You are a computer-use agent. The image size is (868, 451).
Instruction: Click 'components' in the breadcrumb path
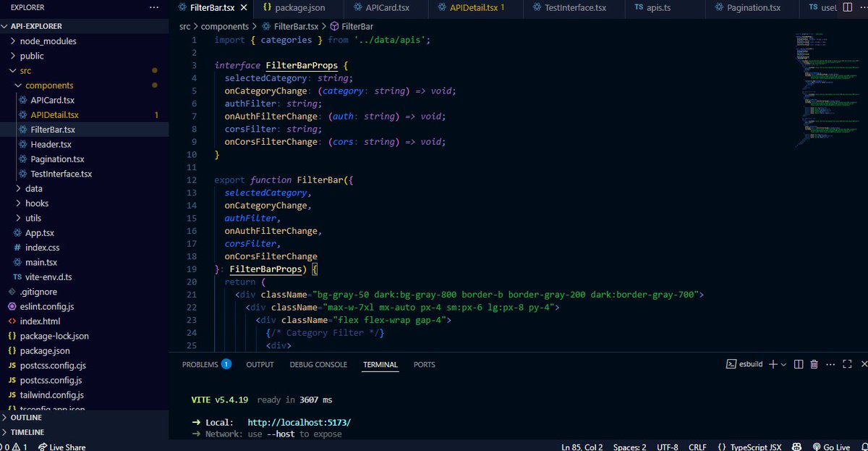(x=224, y=26)
